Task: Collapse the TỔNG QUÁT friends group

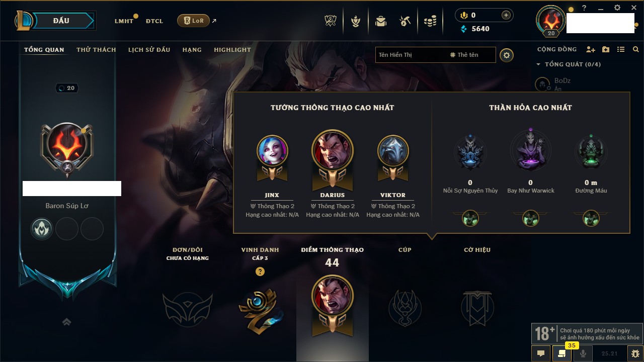Action: [569, 64]
